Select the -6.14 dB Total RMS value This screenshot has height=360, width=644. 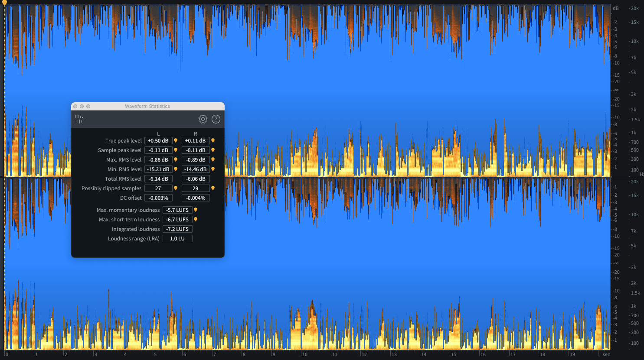(x=158, y=179)
